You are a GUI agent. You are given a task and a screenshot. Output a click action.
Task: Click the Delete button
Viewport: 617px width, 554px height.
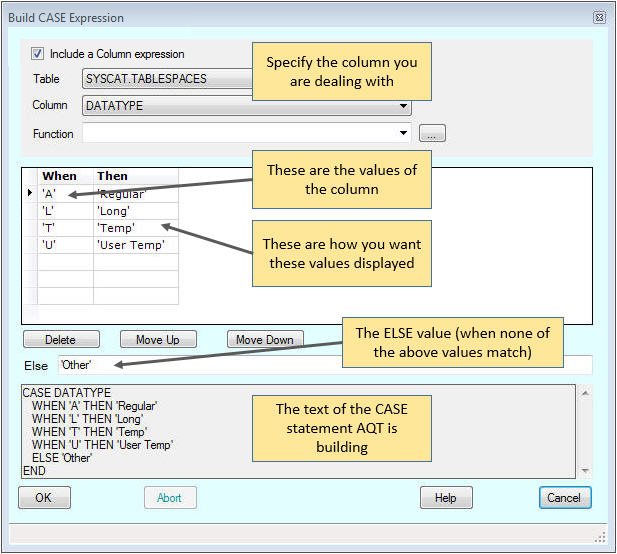click(61, 340)
